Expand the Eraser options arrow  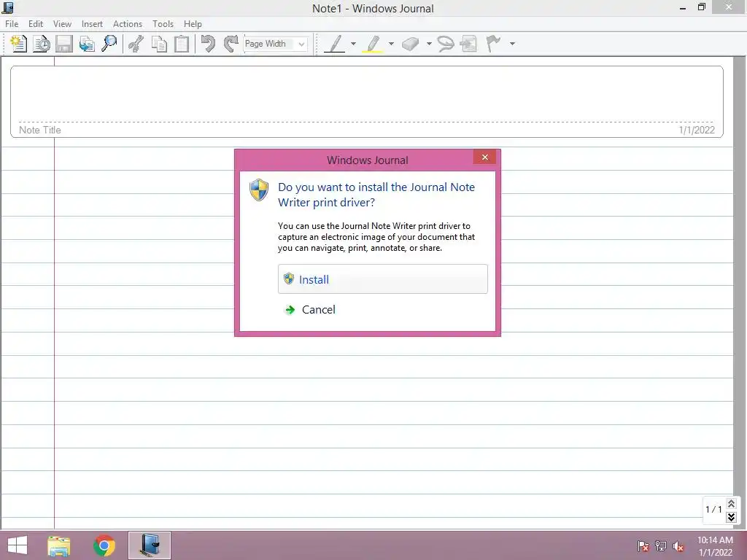[429, 44]
